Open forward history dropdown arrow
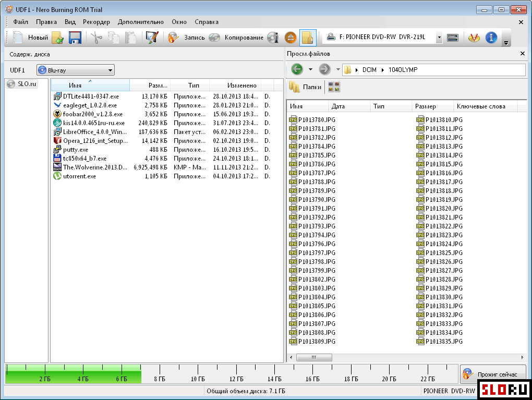The height and width of the screenshot is (400, 532). click(338, 69)
